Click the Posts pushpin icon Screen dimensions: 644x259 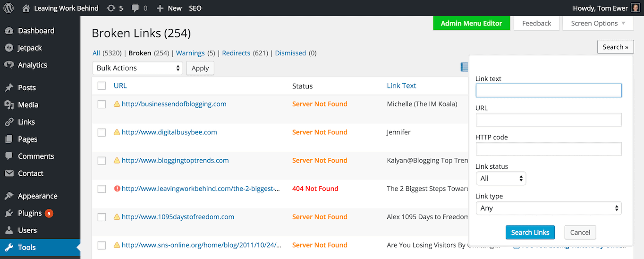pos(9,87)
